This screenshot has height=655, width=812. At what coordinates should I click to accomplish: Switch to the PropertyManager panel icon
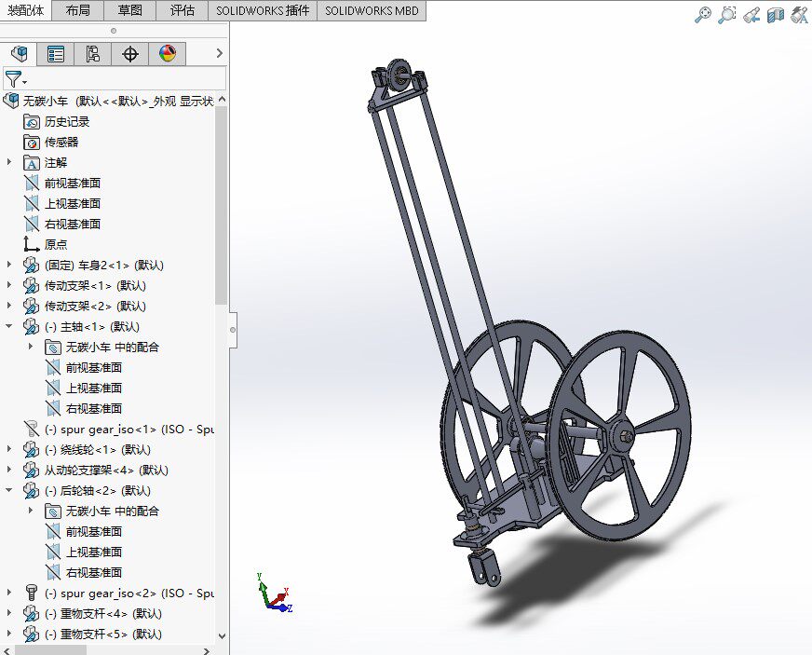click(x=54, y=53)
